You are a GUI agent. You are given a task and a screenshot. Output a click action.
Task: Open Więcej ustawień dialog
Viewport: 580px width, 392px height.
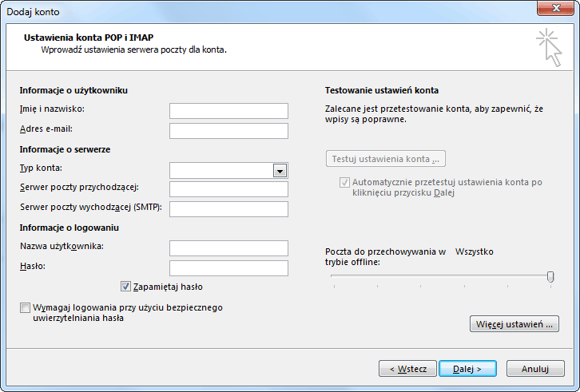coord(514,324)
